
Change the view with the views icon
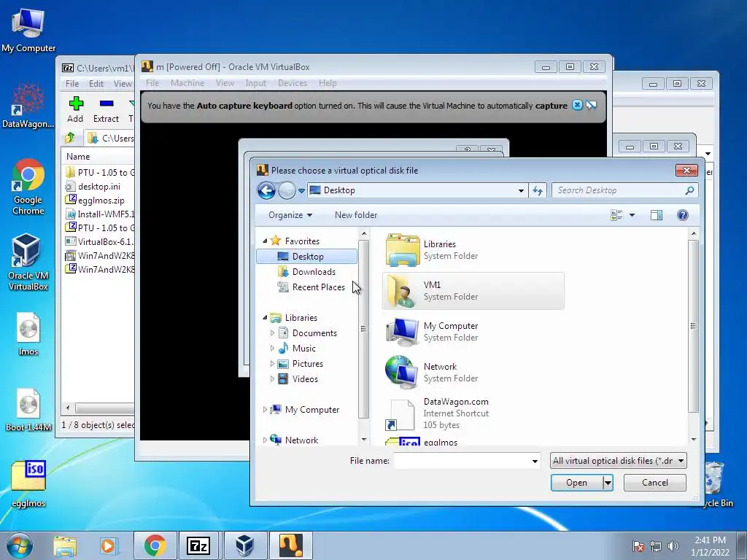pos(616,215)
